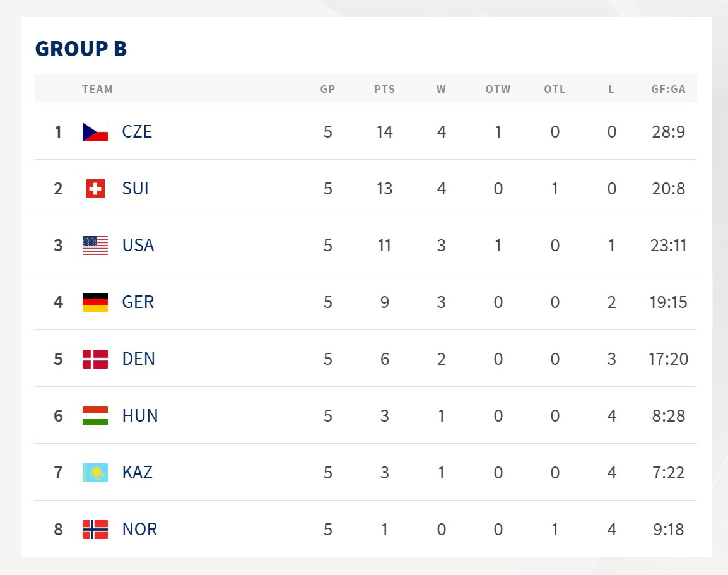Open the CZE team link
Viewport: 728px width, 575px height.
pyautogui.click(x=137, y=132)
